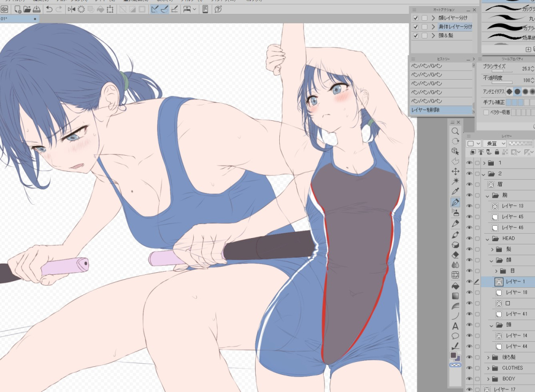Viewport: 535px width, 392px height.
Task: Select the Rotate view tool
Action: (455, 141)
